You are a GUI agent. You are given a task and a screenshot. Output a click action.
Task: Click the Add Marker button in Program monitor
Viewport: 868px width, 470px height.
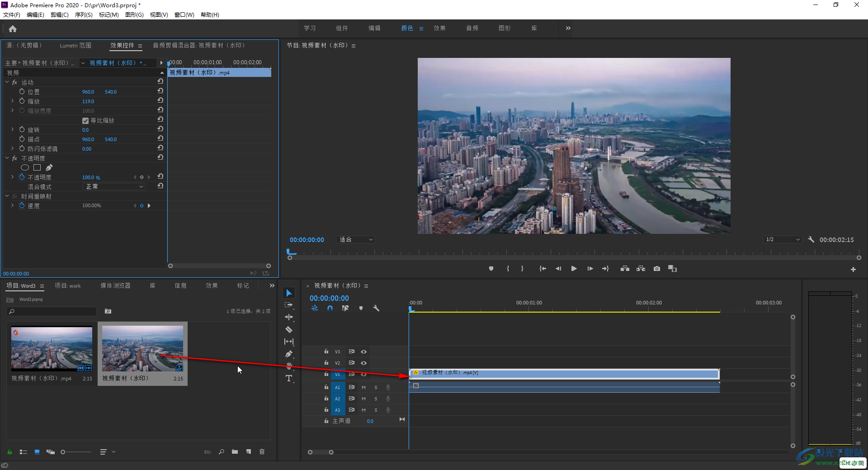tap(491, 269)
